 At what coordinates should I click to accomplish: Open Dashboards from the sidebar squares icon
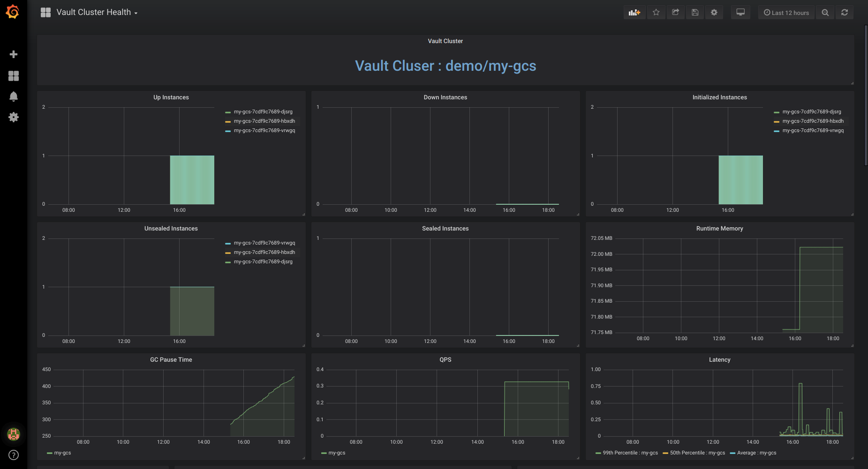click(14, 75)
